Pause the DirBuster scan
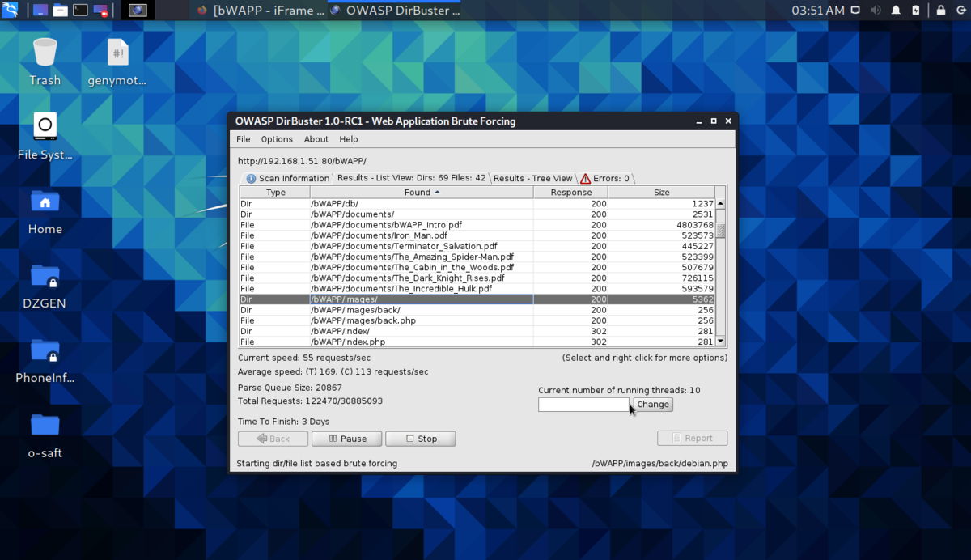The width and height of the screenshot is (971, 560). pyautogui.click(x=346, y=439)
